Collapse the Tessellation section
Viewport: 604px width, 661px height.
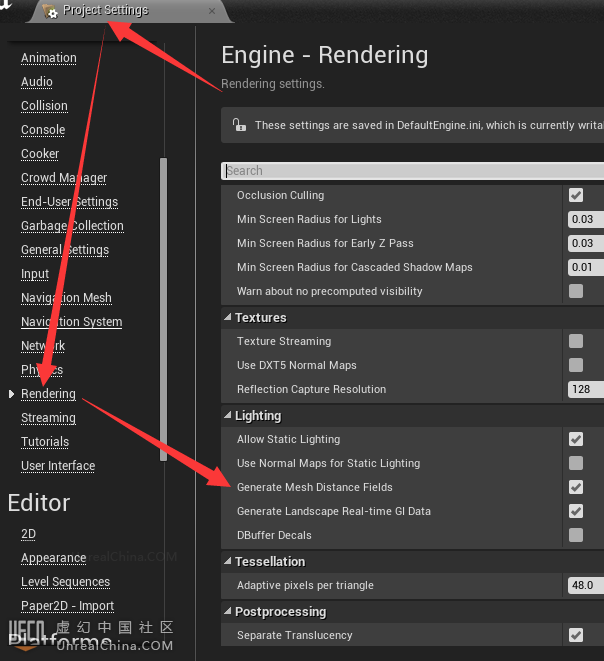[227, 561]
